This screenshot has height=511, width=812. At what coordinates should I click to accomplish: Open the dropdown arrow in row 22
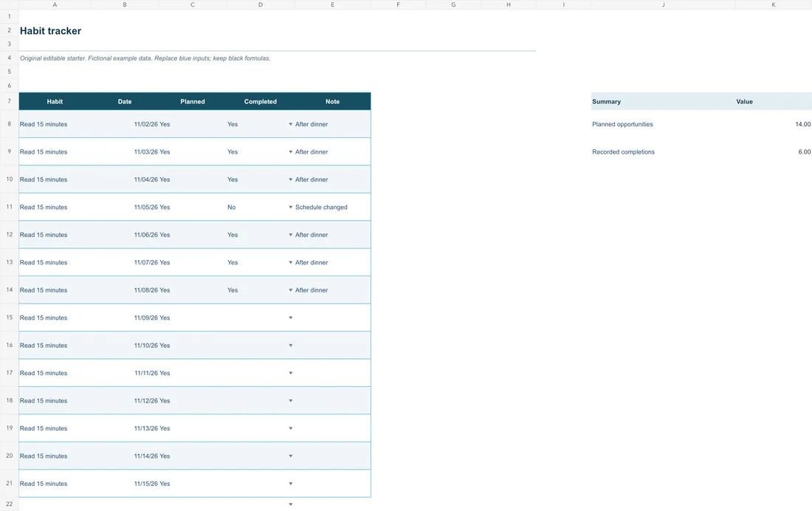(291, 504)
